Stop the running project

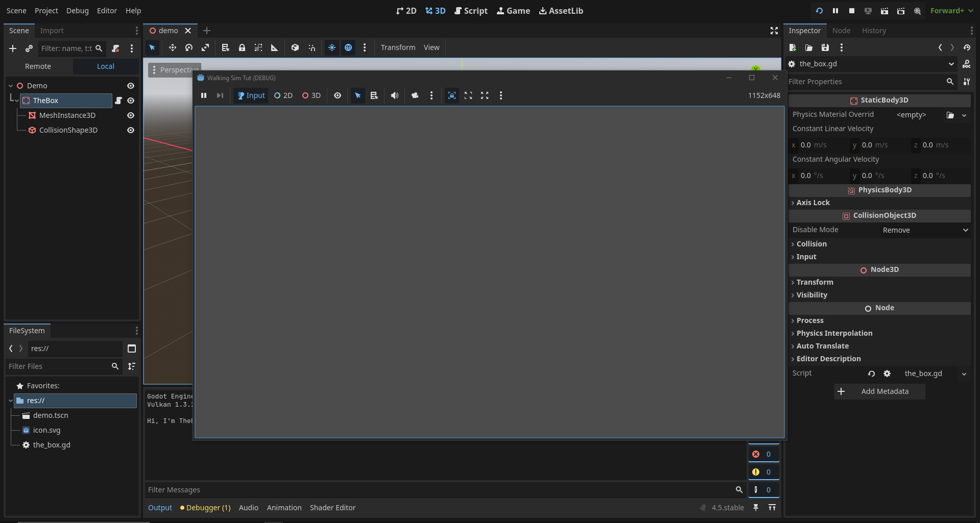click(x=852, y=11)
